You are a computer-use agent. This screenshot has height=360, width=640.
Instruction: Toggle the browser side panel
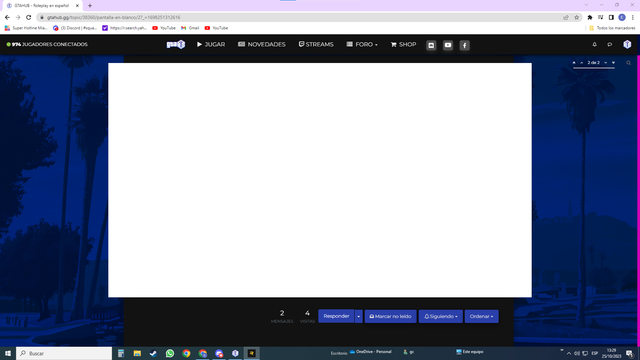[x=611, y=18]
